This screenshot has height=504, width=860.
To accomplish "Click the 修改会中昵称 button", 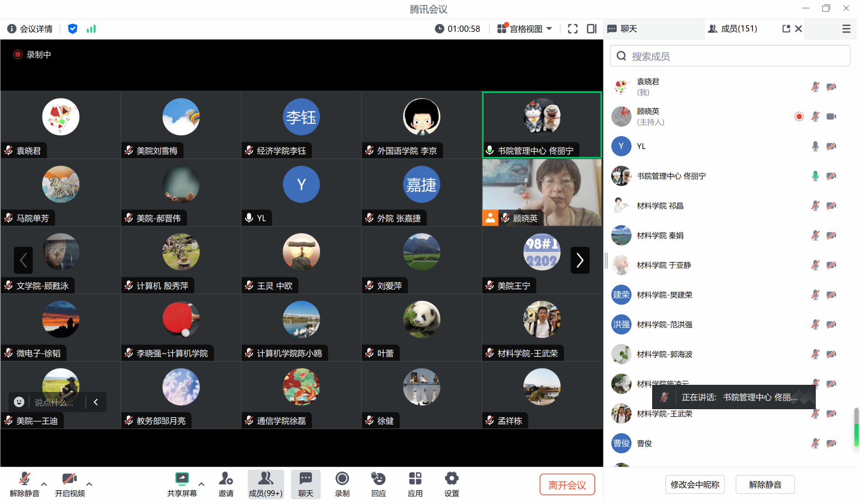I will 695,485.
